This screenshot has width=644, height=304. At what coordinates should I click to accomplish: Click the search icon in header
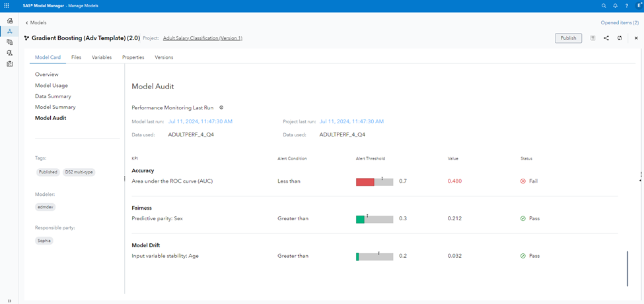(x=604, y=5)
